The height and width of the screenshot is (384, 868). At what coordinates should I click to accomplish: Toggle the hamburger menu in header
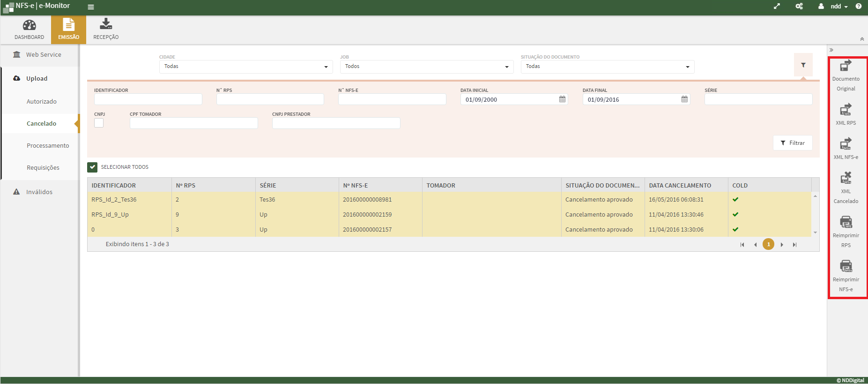(91, 7)
